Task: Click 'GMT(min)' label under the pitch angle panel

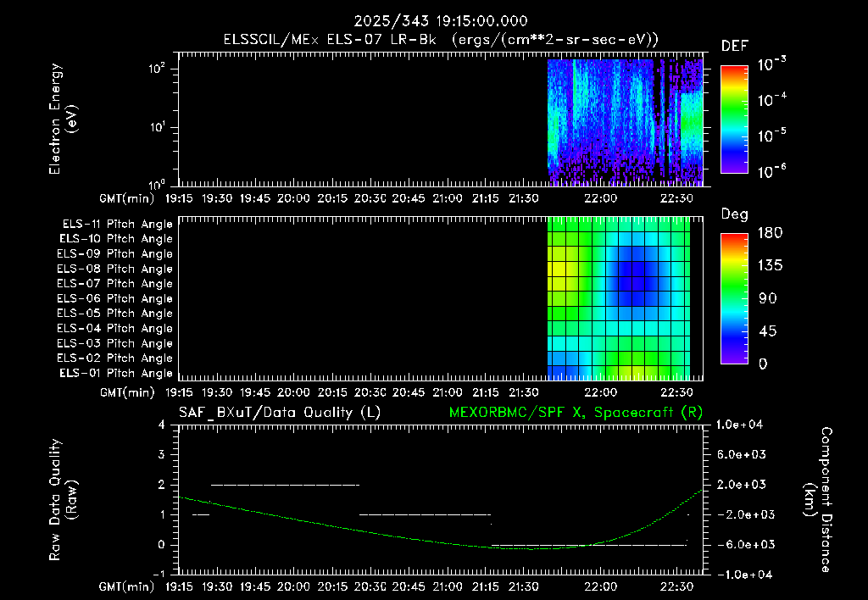Action: (x=127, y=393)
